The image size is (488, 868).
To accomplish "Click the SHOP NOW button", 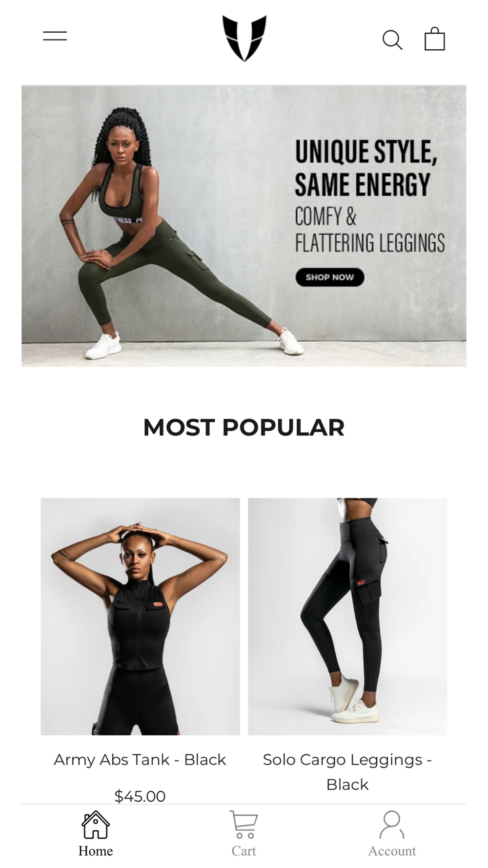I will pos(330,277).
